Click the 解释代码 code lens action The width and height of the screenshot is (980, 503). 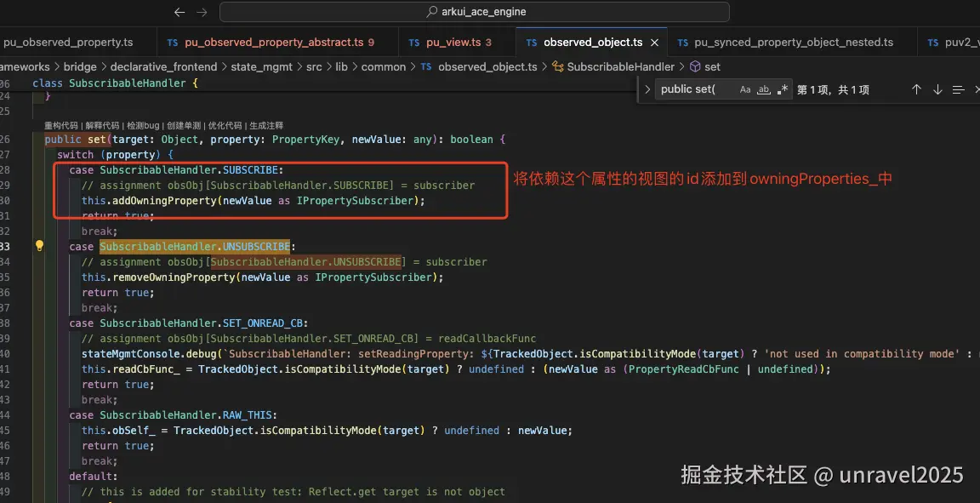tap(102, 125)
